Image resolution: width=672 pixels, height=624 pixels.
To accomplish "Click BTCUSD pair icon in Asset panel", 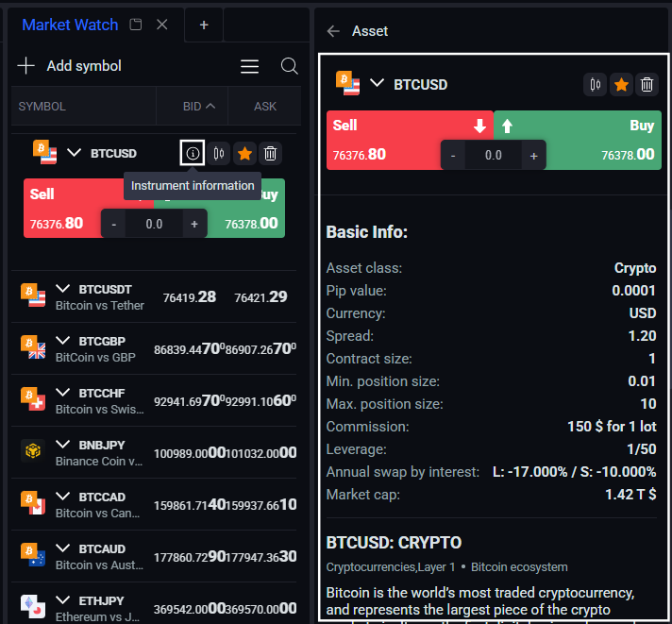I will [x=347, y=83].
